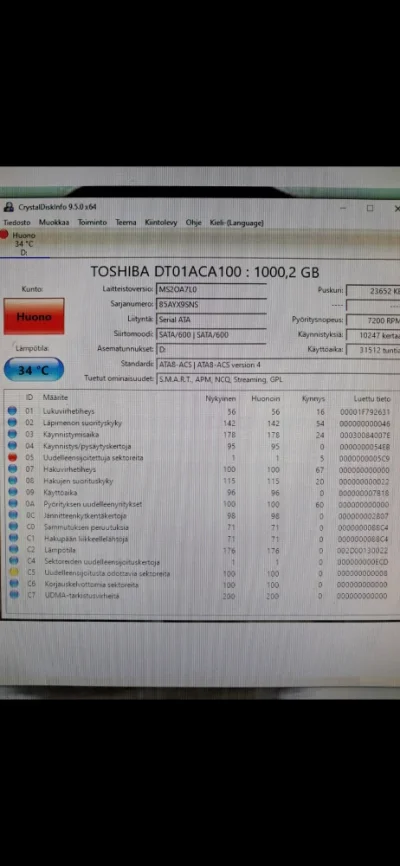The width and height of the screenshot is (400, 866).
Task: Click status dot for 03 Käynnistymisaika
Action: click(13, 435)
